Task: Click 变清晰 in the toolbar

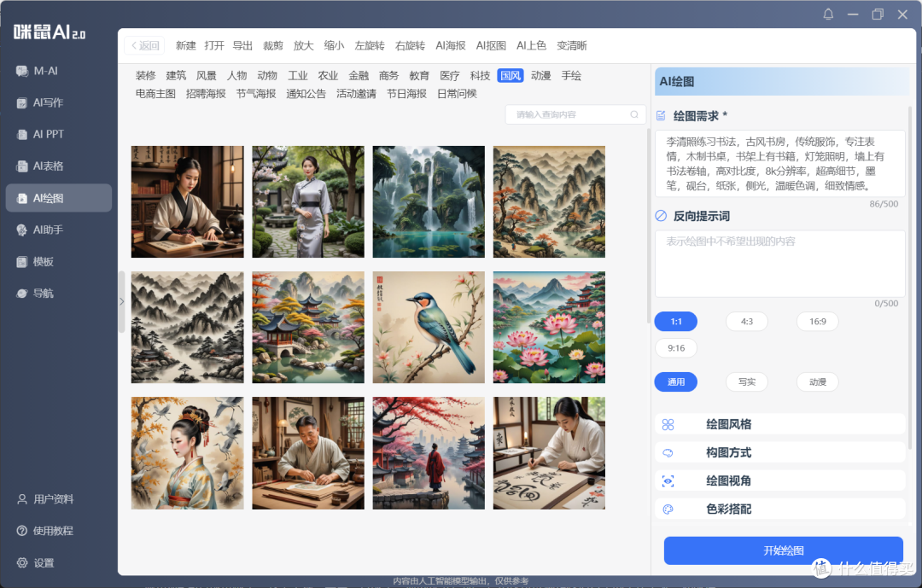Action: pyautogui.click(x=572, y=46)
